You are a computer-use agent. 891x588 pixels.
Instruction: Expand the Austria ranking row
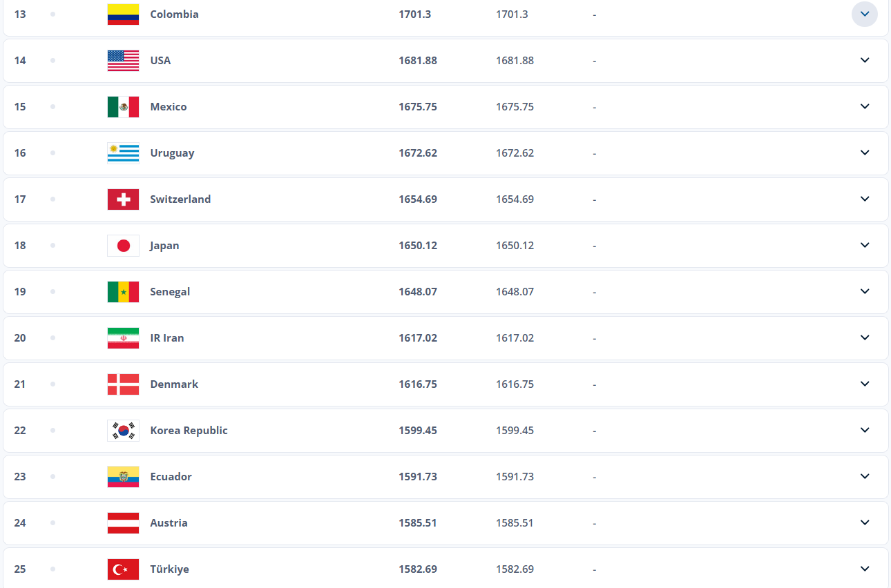click(864, 522)
